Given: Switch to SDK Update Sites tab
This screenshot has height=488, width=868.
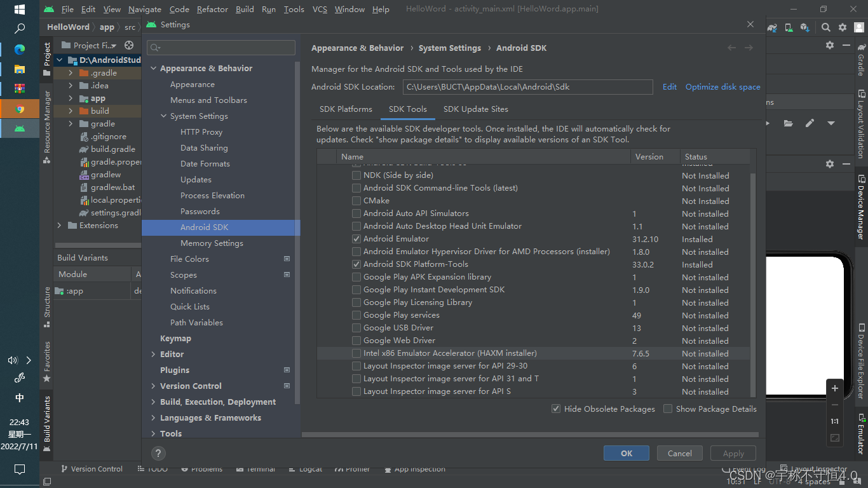Looking at the screenshot, I should tap(476, 109).
